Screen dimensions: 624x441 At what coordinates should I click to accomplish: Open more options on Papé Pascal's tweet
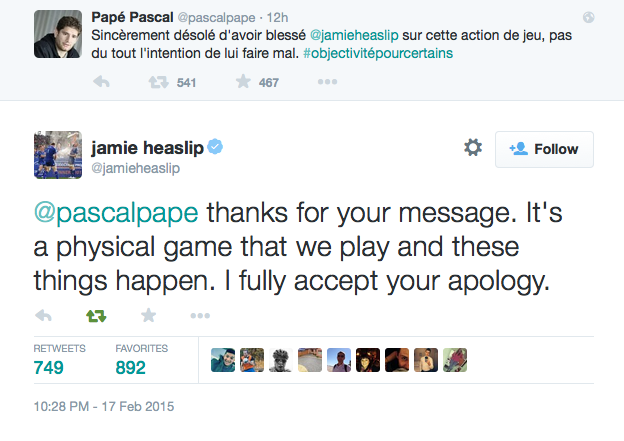point(327,82)
